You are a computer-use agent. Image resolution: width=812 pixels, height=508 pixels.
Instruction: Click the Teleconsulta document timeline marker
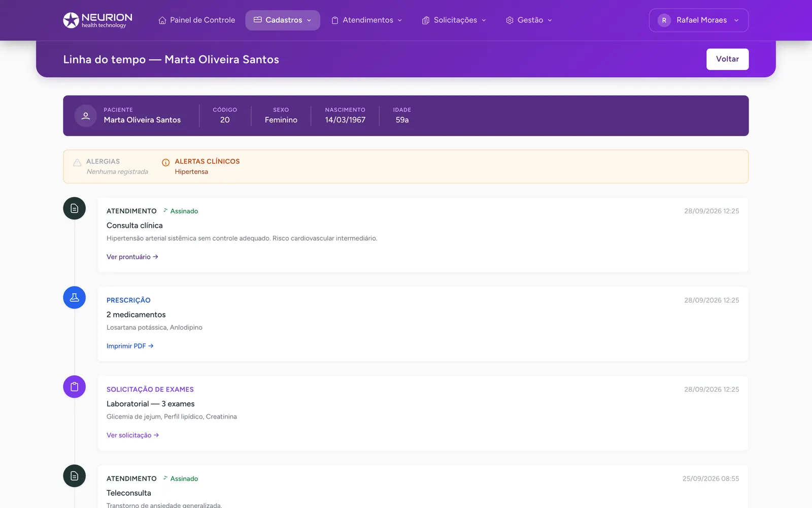click(x=74, y=476)
